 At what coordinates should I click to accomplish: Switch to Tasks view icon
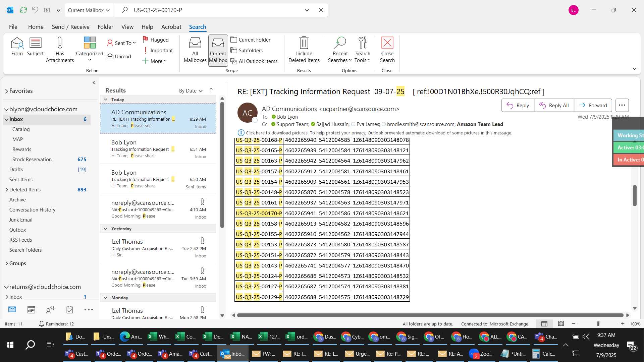(x=69, y=309)
